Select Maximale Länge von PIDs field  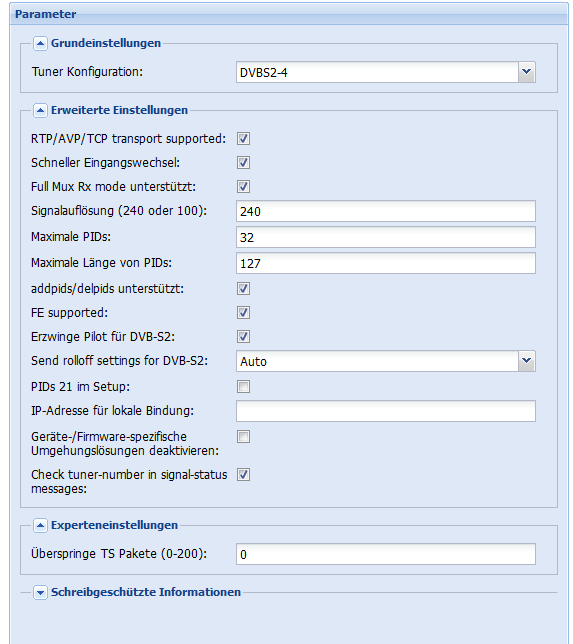[x=386, y=263]
